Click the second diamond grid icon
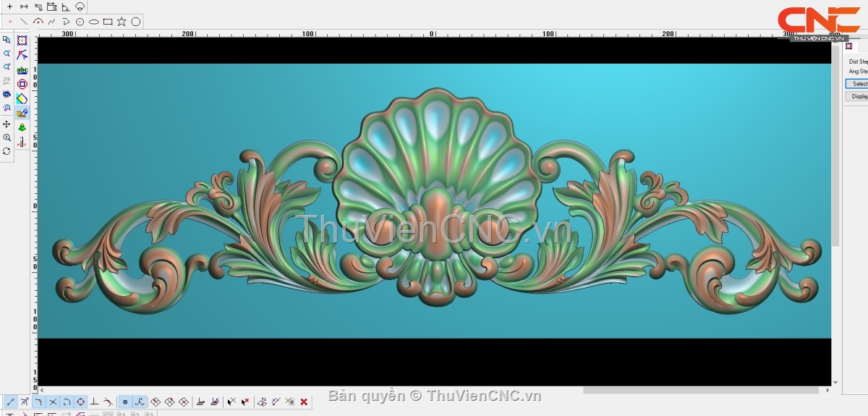This screenshot has height=416, width=868. click(169, 402)
